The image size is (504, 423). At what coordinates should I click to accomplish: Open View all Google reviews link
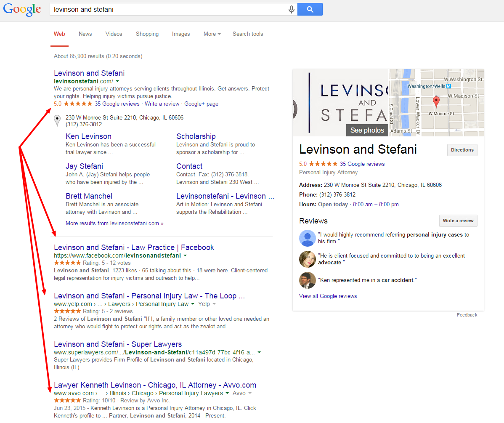[x=328, y=296]
